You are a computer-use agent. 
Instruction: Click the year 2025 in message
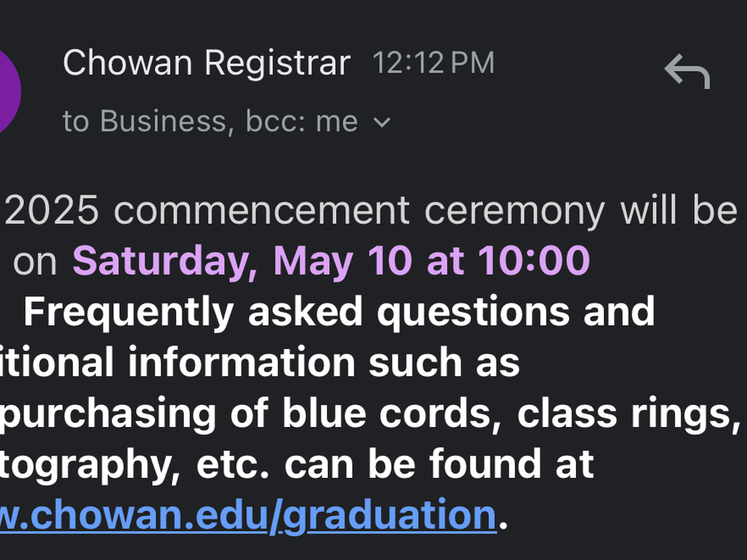tap(52, 210)
